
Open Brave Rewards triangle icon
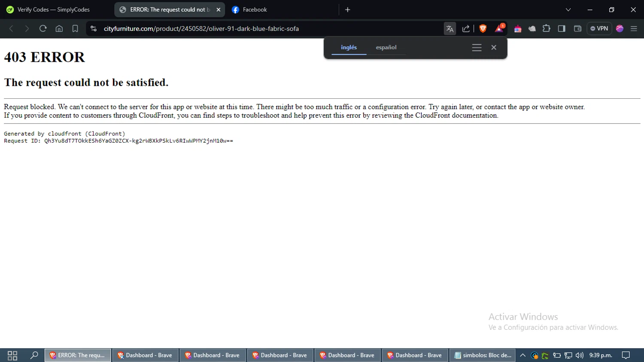click(499, 29)
